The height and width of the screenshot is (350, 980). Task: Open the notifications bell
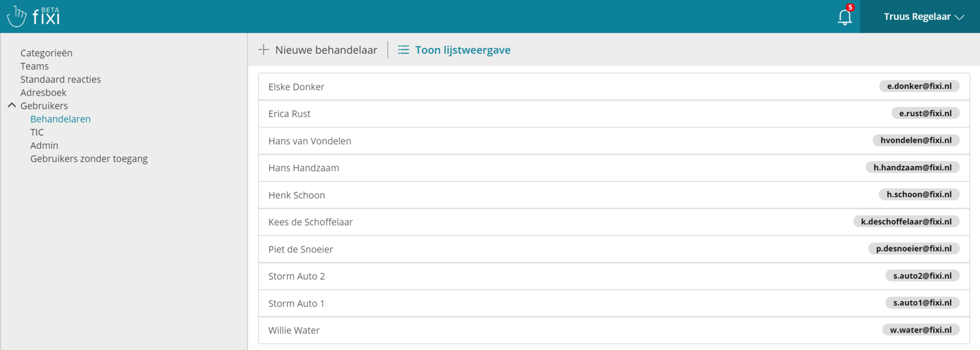[x=844, y=17]
